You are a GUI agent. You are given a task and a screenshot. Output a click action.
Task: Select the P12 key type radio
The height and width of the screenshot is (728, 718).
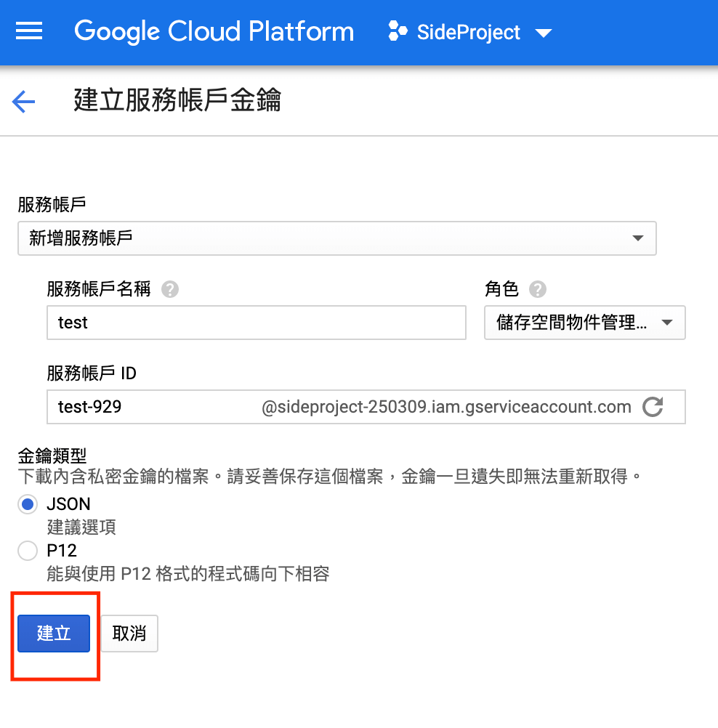(x=28, y=551)
